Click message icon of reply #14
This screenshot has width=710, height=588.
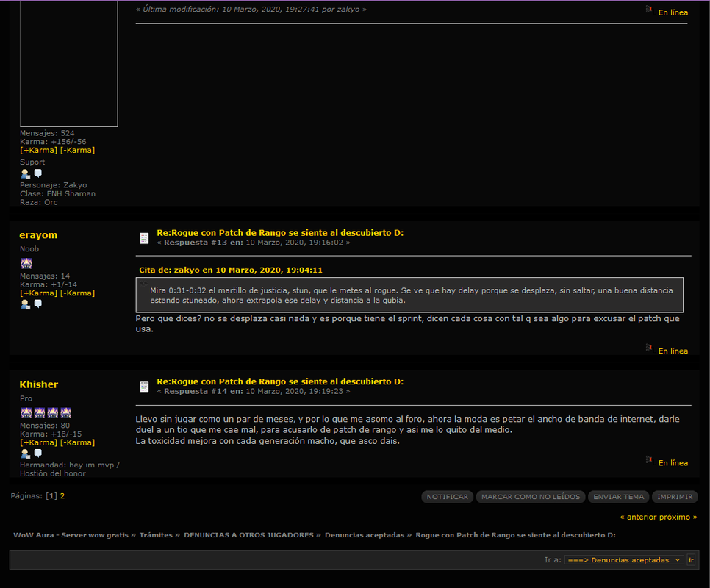[x=144, y=387]
